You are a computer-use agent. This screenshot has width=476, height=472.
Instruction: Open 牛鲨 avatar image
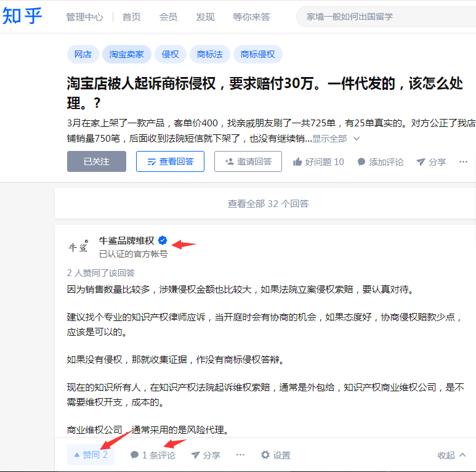[x=78, y=247]
